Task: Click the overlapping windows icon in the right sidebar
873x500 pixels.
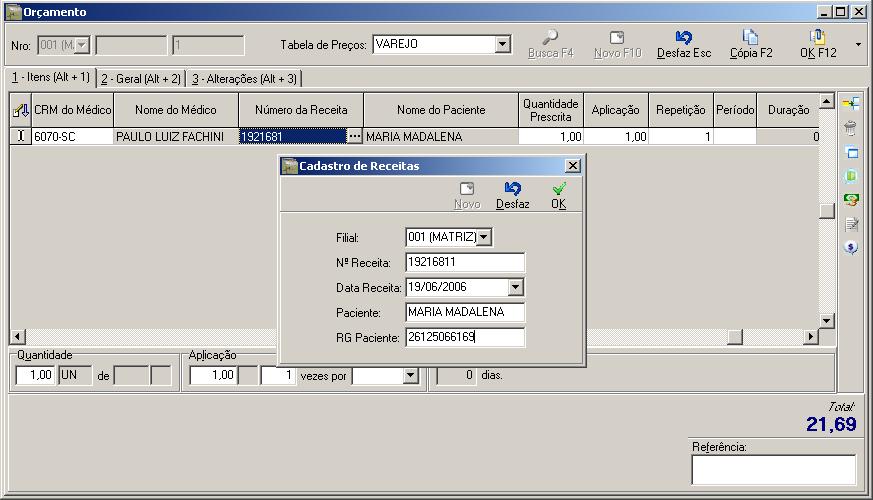Action: [851, 152]
